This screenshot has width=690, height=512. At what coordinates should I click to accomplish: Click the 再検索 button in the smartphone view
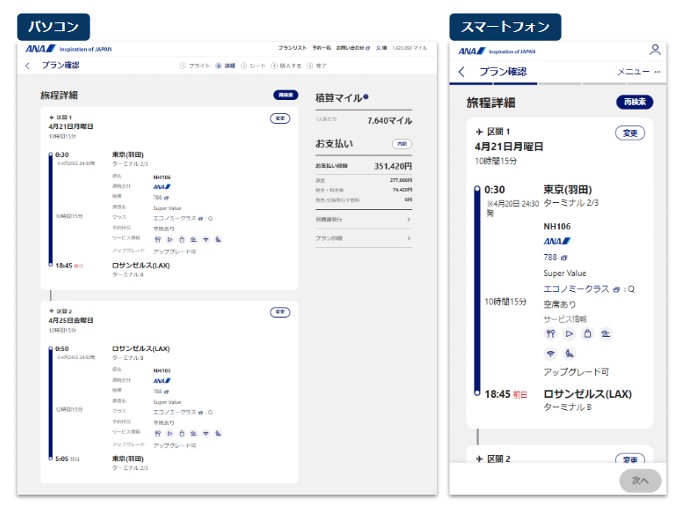635,102
